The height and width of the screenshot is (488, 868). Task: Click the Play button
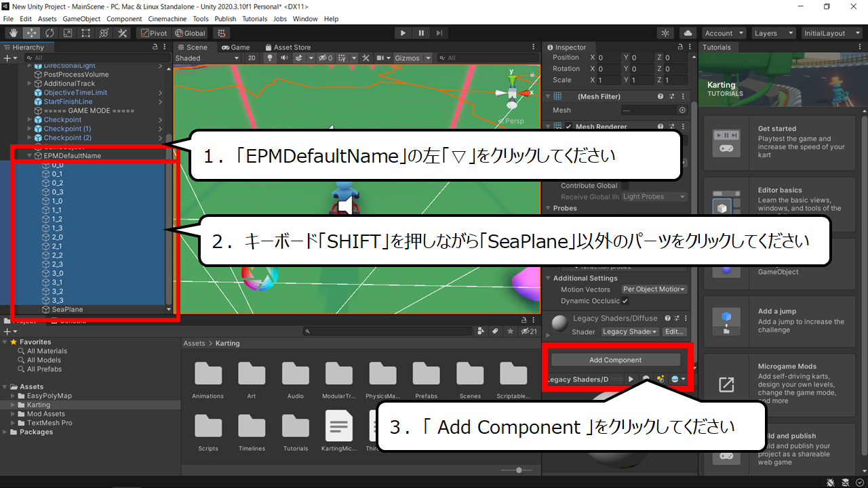403,33
